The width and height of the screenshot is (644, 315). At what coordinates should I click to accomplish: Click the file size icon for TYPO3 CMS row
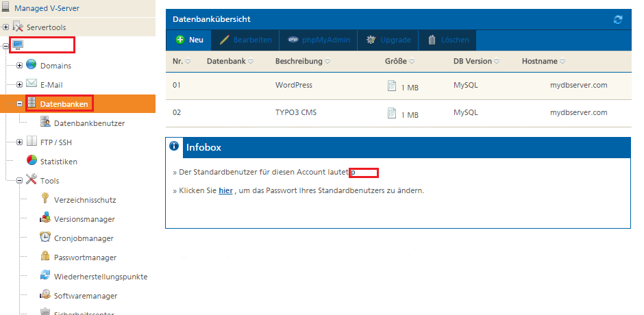[x=392, y=114]
